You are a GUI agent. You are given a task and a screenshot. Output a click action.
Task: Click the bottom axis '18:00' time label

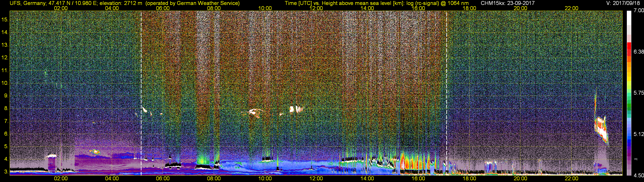pyautogui.click(x=469, y=179)
